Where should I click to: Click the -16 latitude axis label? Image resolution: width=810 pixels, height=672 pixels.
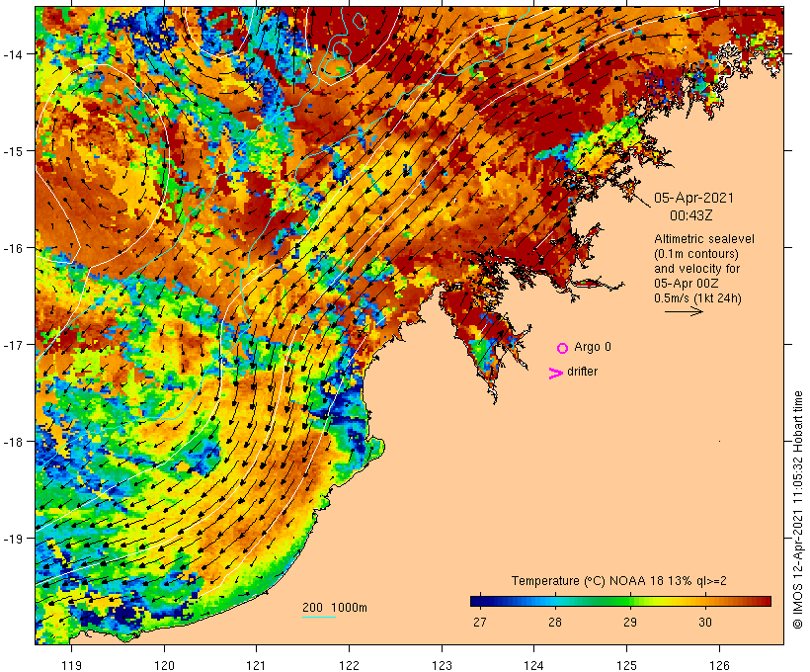[12, 248]
